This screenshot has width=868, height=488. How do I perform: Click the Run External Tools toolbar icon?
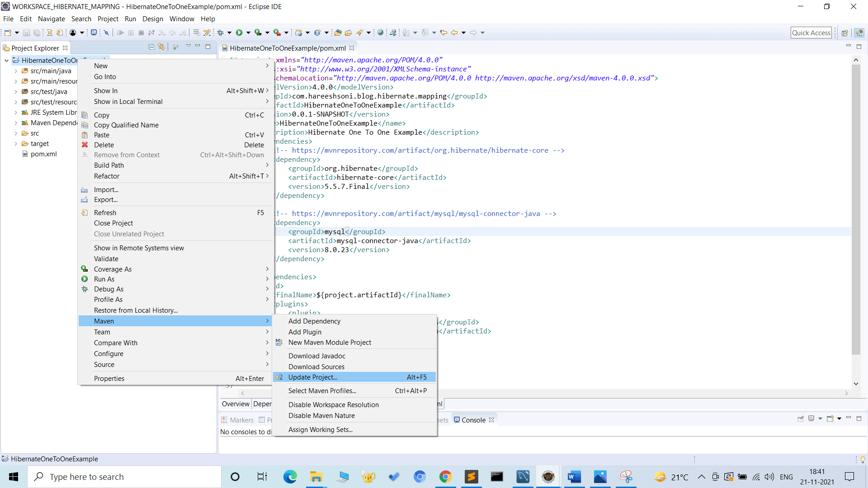(x=277, y=33)
